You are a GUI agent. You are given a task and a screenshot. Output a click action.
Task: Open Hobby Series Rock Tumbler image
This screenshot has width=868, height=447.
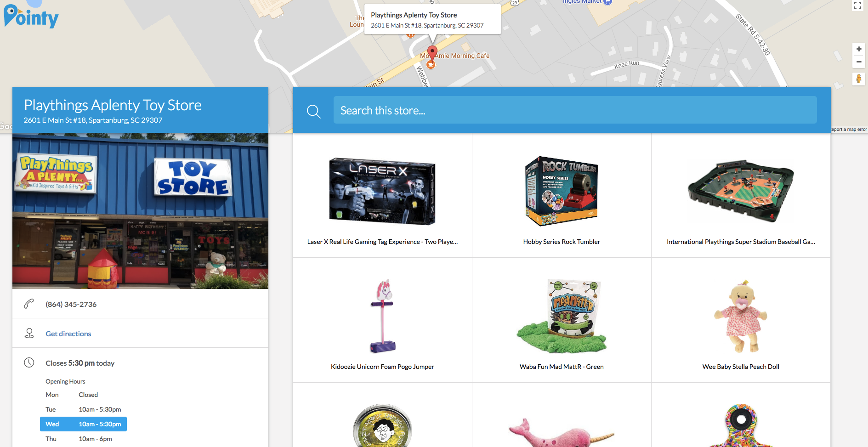click(562, 191)
